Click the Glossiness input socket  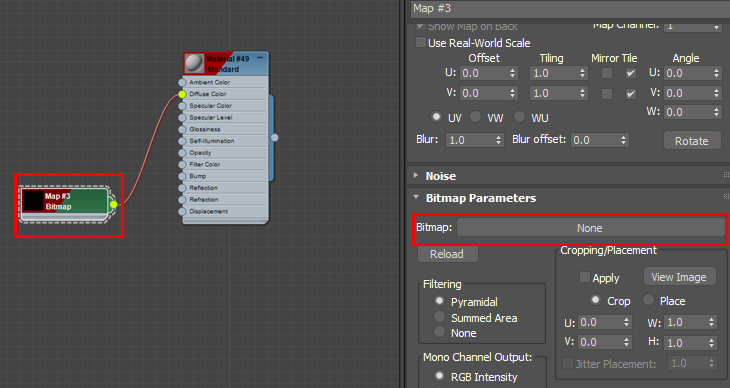(182, 129)
